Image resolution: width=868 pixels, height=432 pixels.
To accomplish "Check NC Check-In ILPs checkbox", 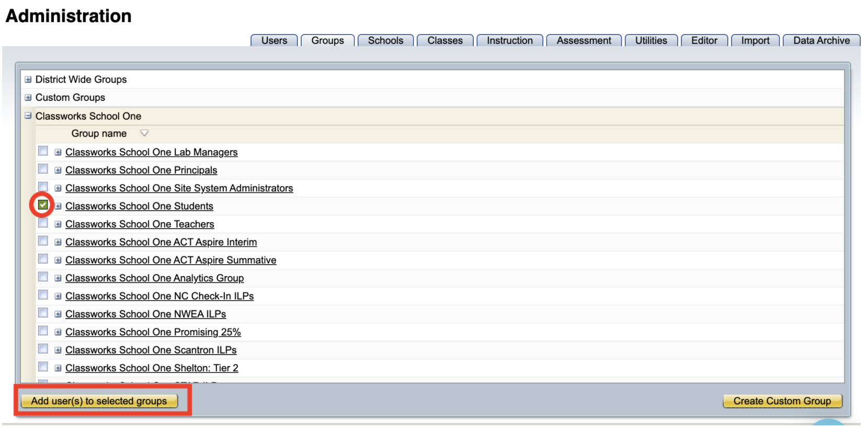I will (x=43, y=294).
